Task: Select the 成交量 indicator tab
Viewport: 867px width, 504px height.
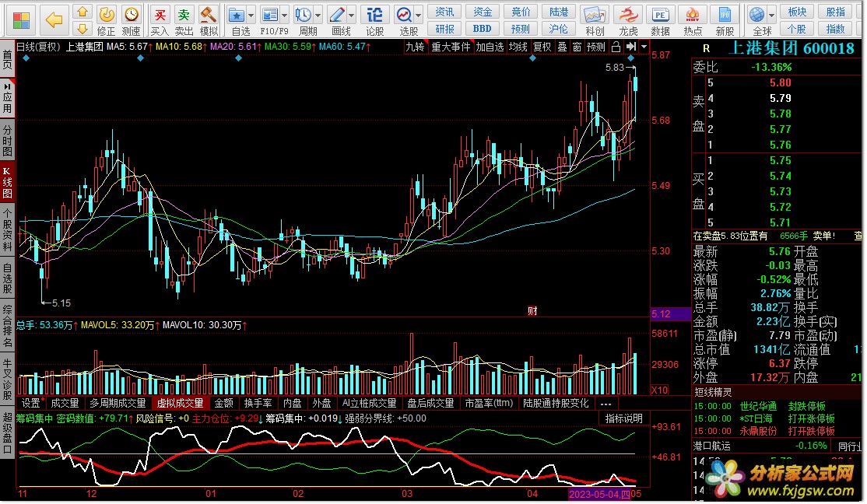Action: pyautogui.click(x=65, y=404)
